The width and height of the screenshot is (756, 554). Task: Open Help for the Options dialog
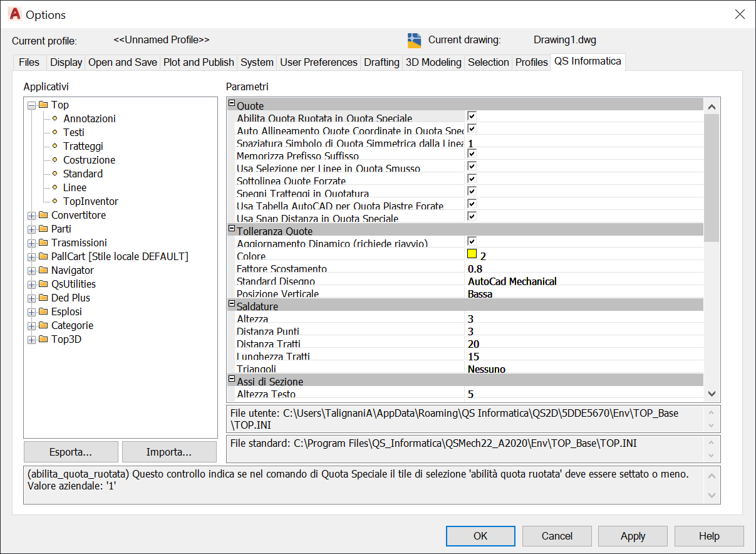pos(709,536)
